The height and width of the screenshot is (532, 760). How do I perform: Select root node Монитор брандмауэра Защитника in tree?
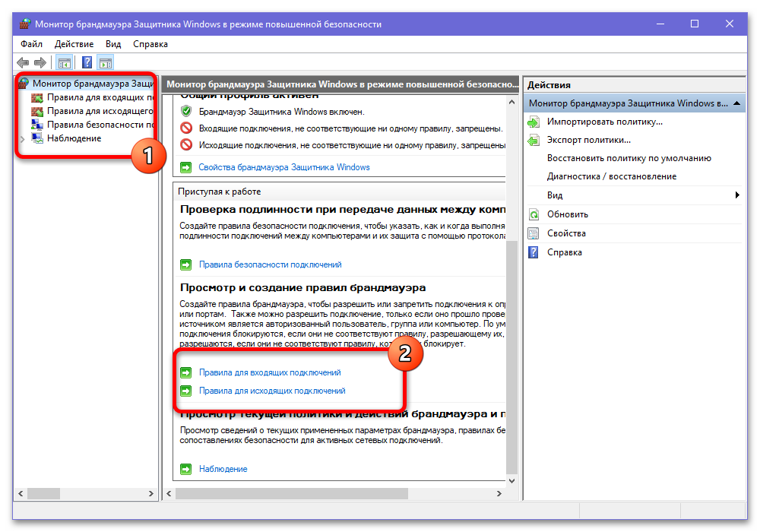pos(93,84)
